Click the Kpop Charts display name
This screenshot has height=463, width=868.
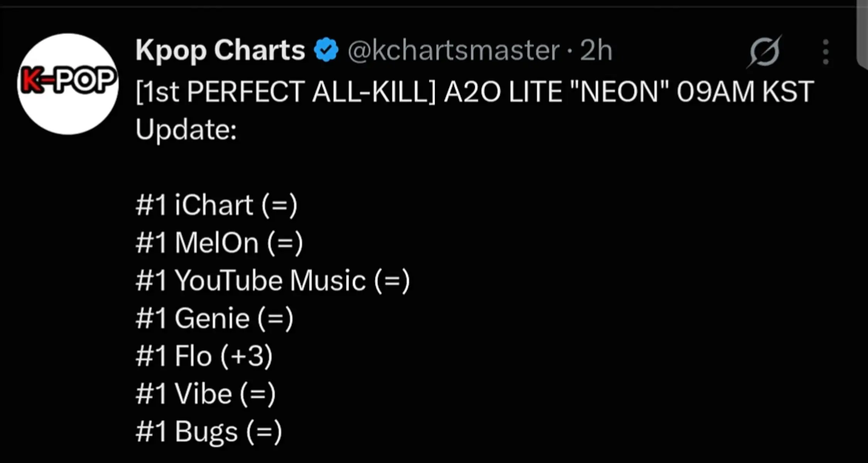[220, 51]
